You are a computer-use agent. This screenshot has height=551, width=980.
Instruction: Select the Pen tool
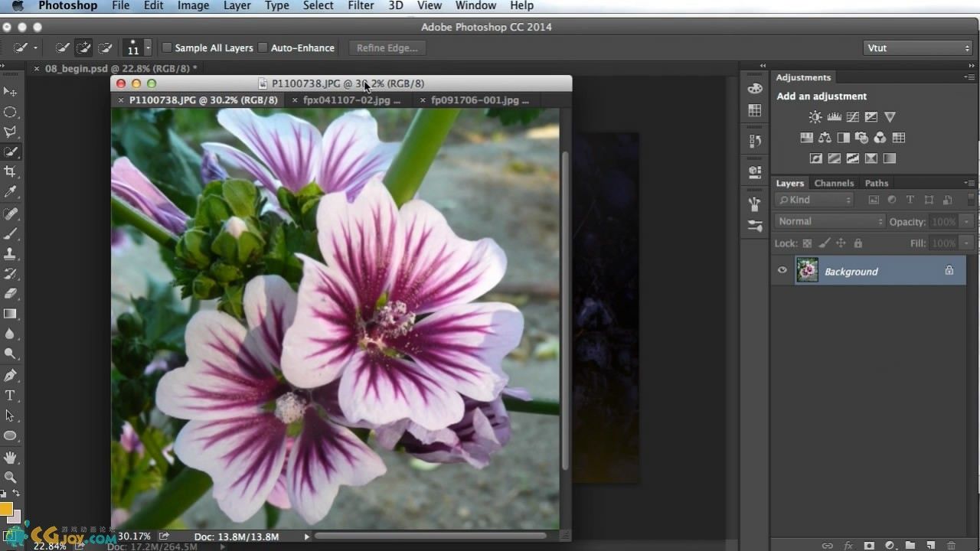tap(10, 376)
